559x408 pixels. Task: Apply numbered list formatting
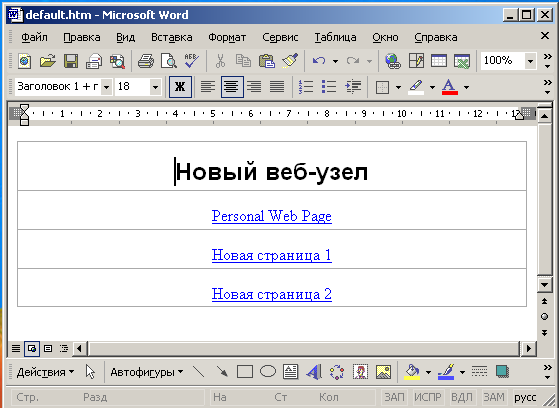coord(306,87)
